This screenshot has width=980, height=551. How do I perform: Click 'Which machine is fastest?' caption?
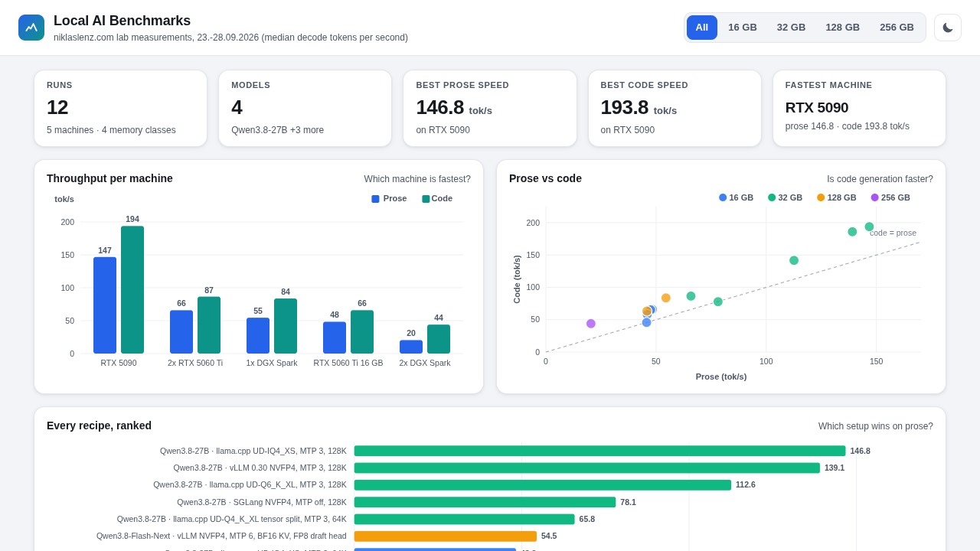coord(417,179)
